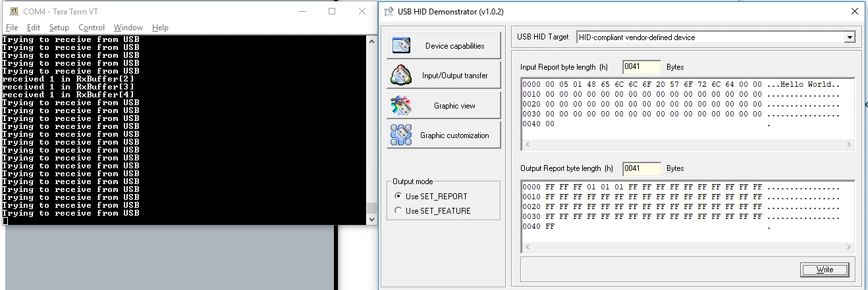Switch to Graphic view

click(443, 105)
